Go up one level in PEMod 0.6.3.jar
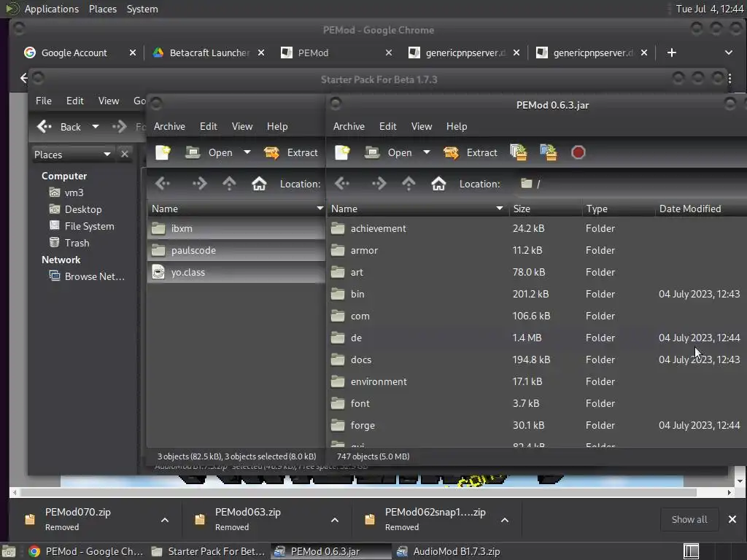 409,183
